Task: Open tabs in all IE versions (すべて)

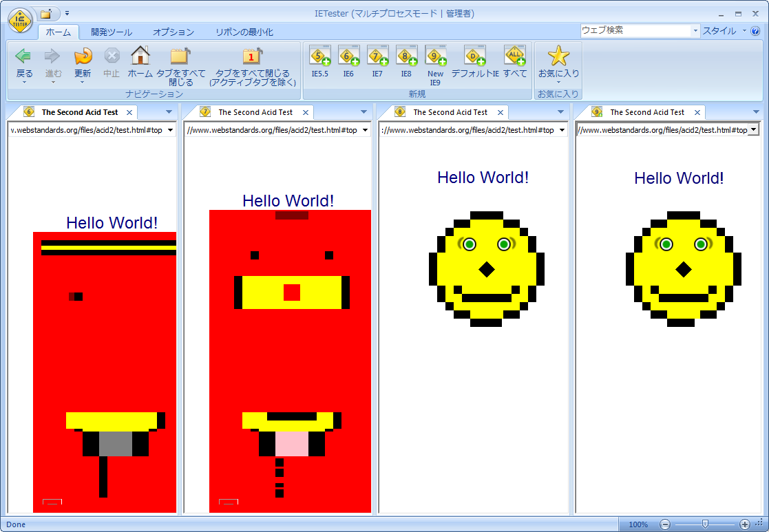Action: pyautogui.click(x=515, y=62)
